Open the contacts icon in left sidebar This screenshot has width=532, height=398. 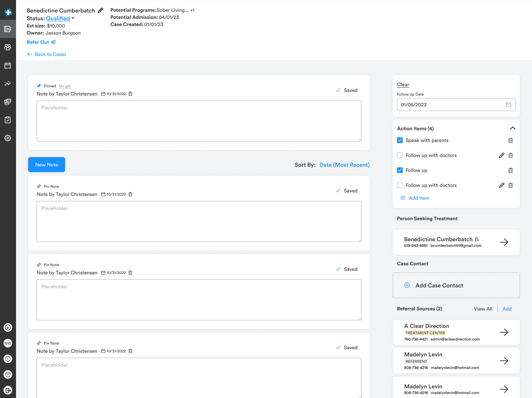pos(8,47)
